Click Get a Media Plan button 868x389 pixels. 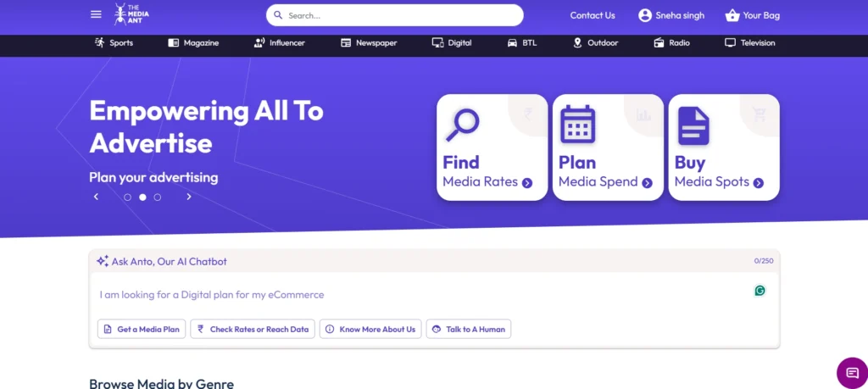142,329
